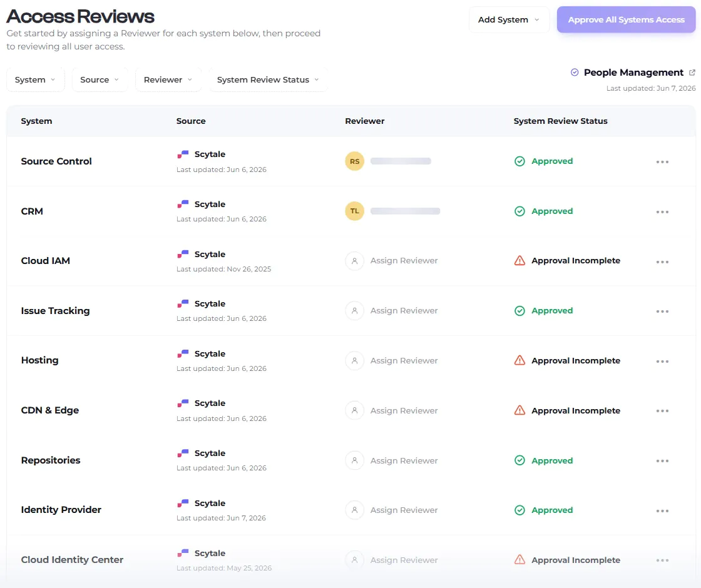This screenshot has height=588, width=701.
Task: Click Approve All Systems Access button
Action: [626, 19]
